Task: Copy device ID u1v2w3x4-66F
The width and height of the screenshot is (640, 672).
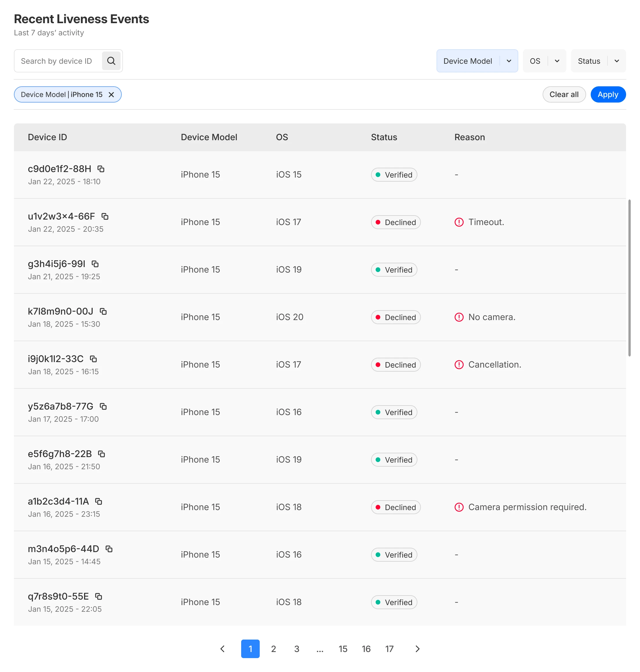Action: tap(105, 216)
